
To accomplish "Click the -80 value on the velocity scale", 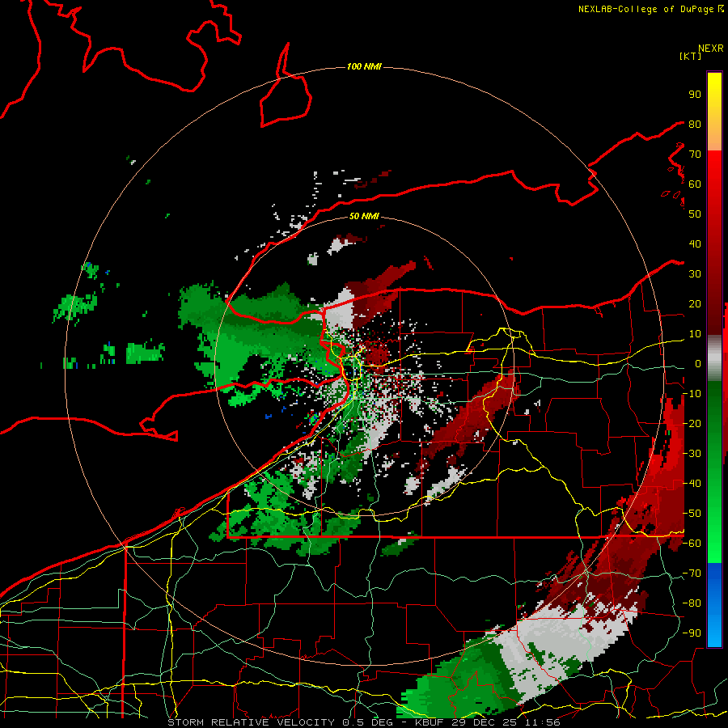I will [692, 603].
